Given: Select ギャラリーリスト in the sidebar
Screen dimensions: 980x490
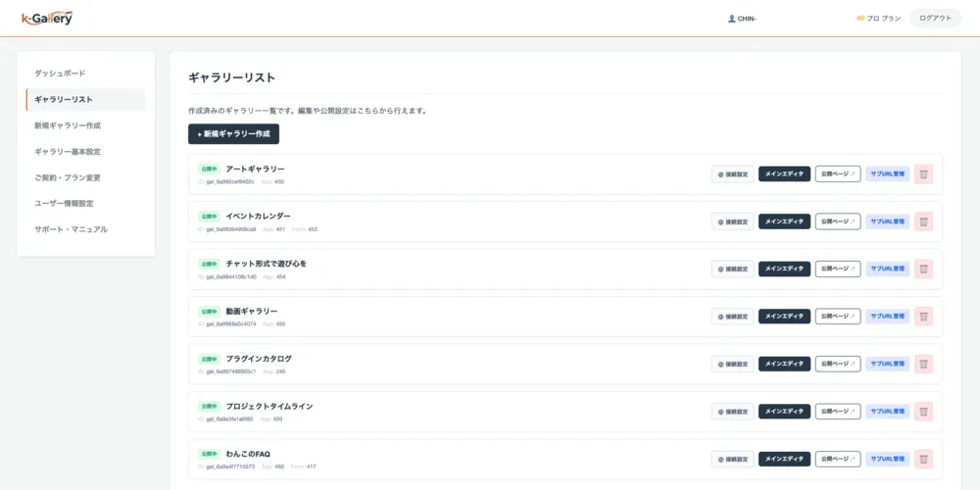Looking at the screenshot, I should pos(85,99).
